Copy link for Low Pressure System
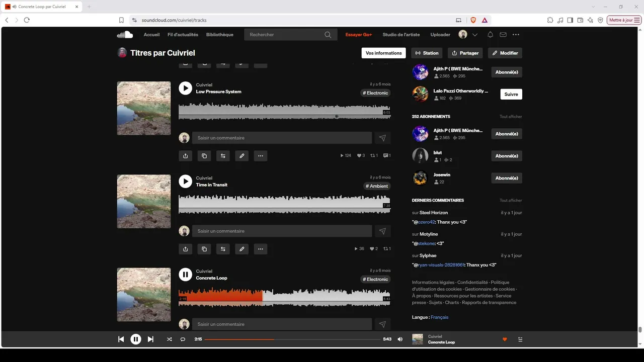This screenshot has width=644, height=362. click(204, 156)
